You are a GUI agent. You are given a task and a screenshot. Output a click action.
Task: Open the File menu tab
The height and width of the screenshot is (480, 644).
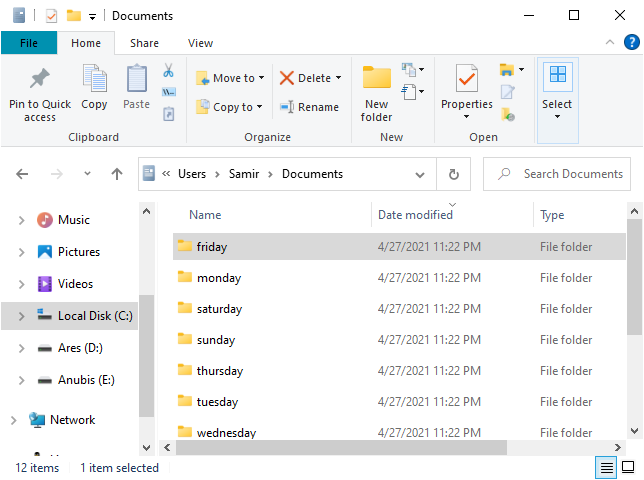click(x=29, y=43)
